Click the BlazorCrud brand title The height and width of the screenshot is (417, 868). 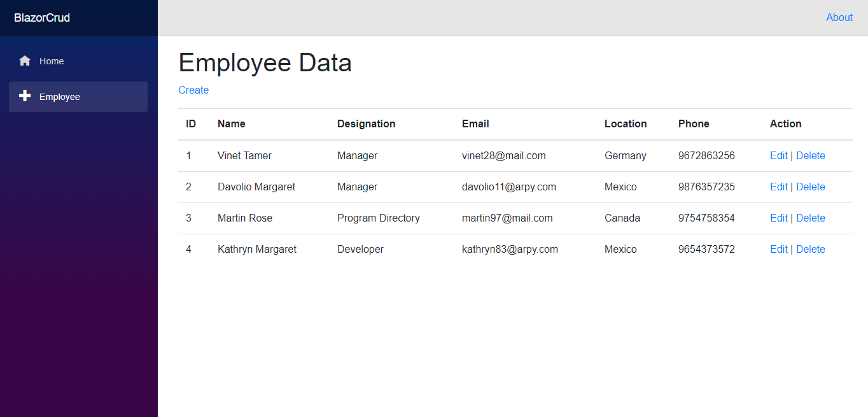tap(42, 18)
